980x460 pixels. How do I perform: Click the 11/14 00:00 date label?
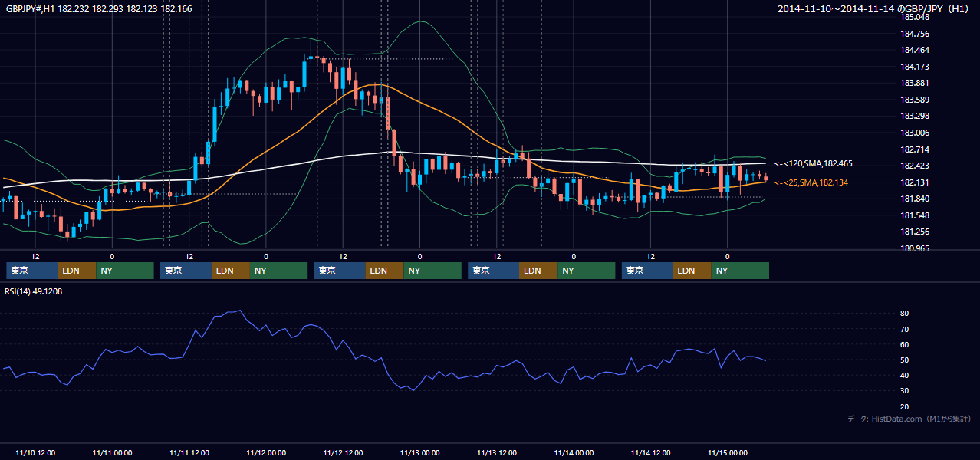(x=574, y=452)
